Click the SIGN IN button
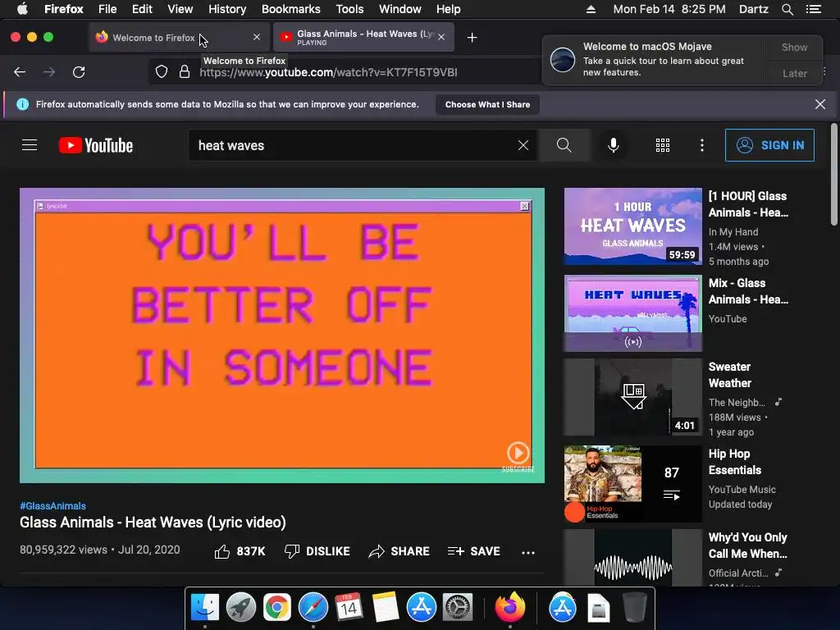This screenshot has width=840, height=630. pyautogui.click(x=769, y=145)
